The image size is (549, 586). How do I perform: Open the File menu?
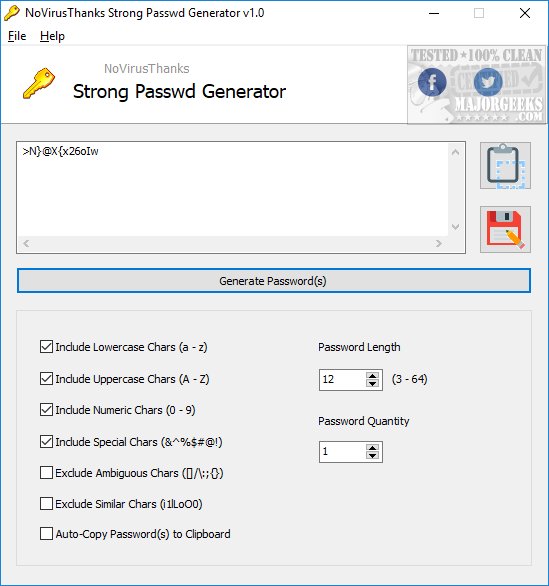(17, 36)
